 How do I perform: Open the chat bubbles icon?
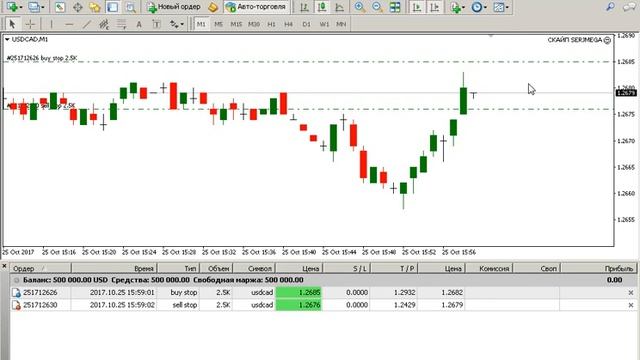point(629,7)
